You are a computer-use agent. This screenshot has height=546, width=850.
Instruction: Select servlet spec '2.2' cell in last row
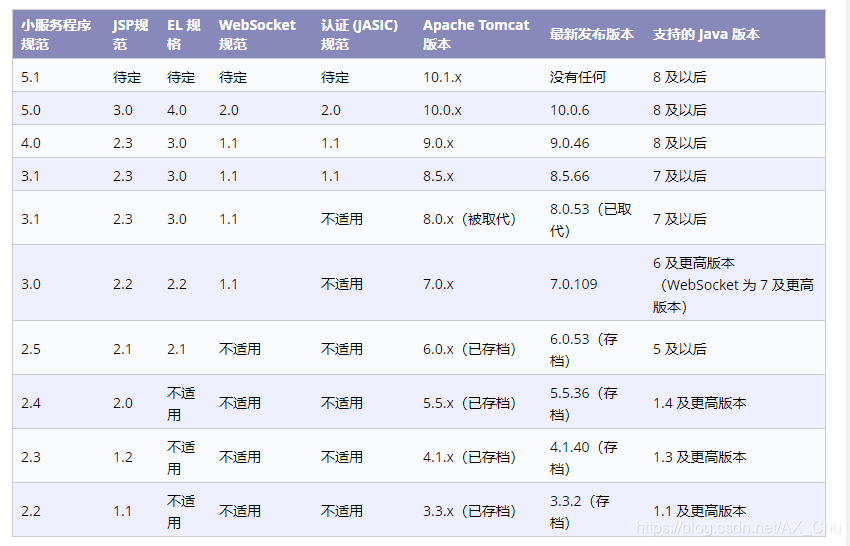(30, 511)
